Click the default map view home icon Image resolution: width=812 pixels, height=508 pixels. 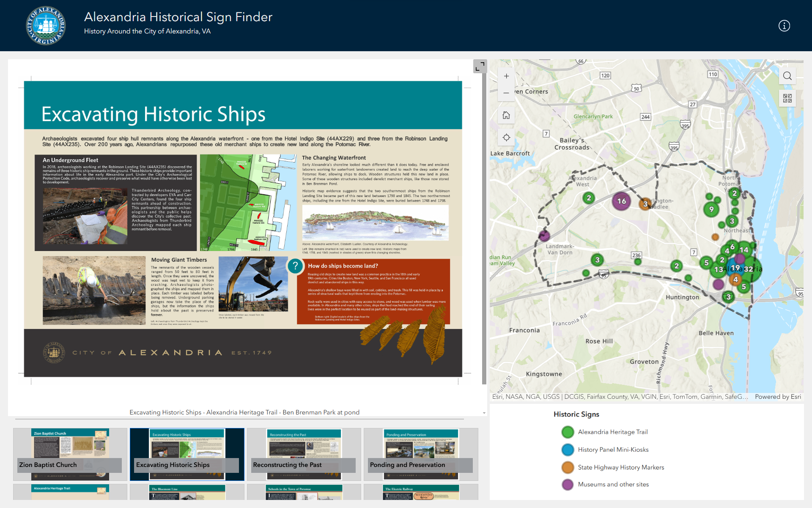click(x=506, y=115)
